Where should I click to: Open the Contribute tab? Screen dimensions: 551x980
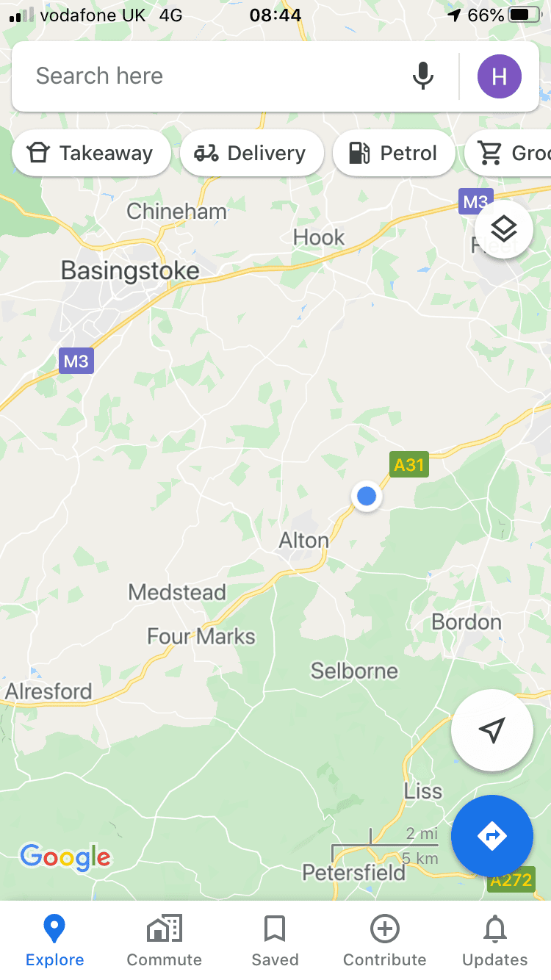(x=385, y=940)
